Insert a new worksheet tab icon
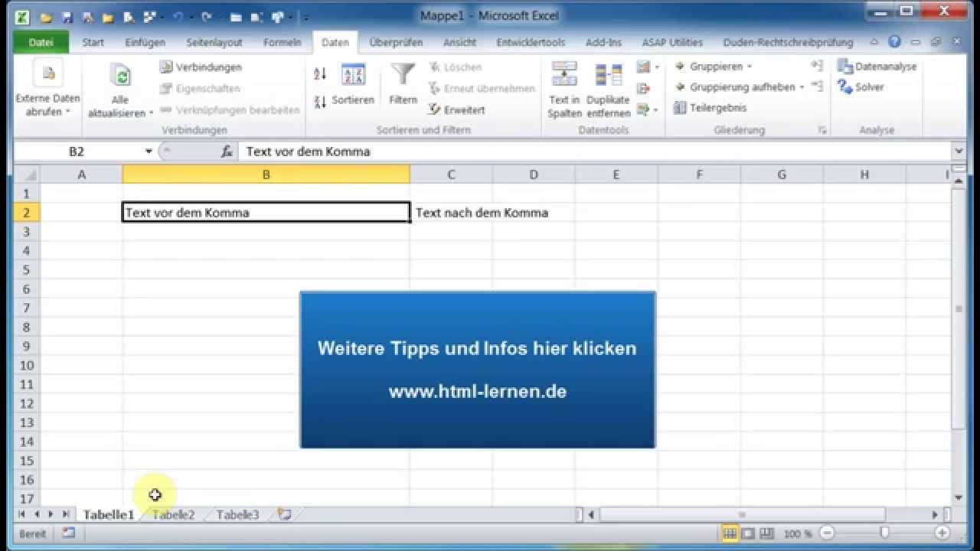 tap(284, 514)
